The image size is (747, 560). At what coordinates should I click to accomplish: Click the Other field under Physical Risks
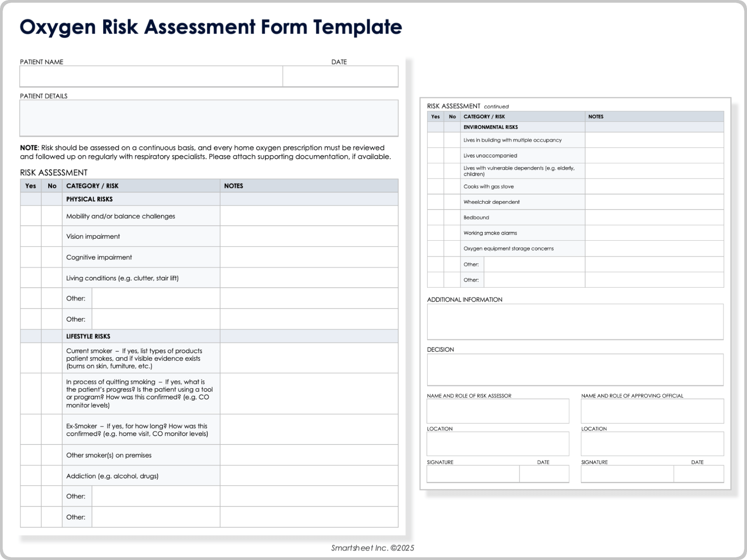(155, 298)
